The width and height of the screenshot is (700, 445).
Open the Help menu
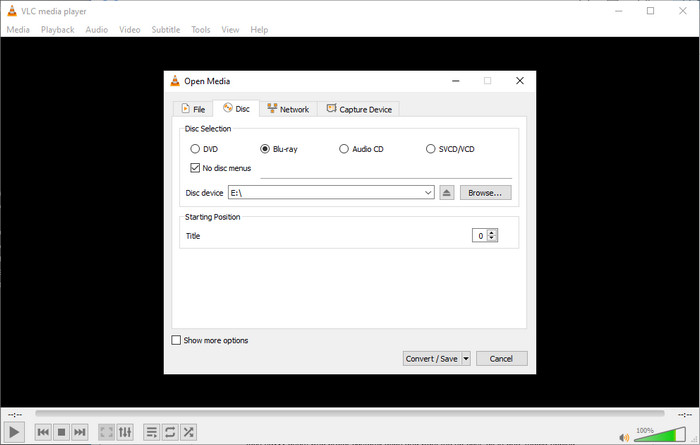coord(259,29)
